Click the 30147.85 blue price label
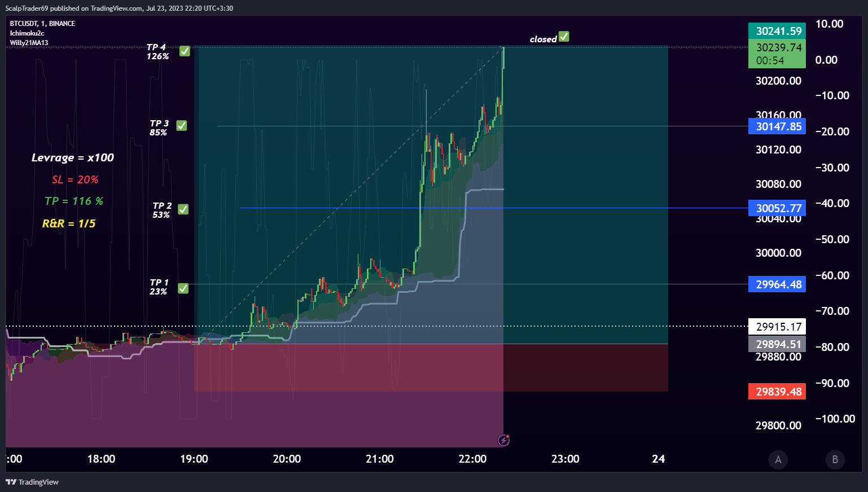Image resolution: width=868 pixels, height=492 pixels. pos(777,126)
